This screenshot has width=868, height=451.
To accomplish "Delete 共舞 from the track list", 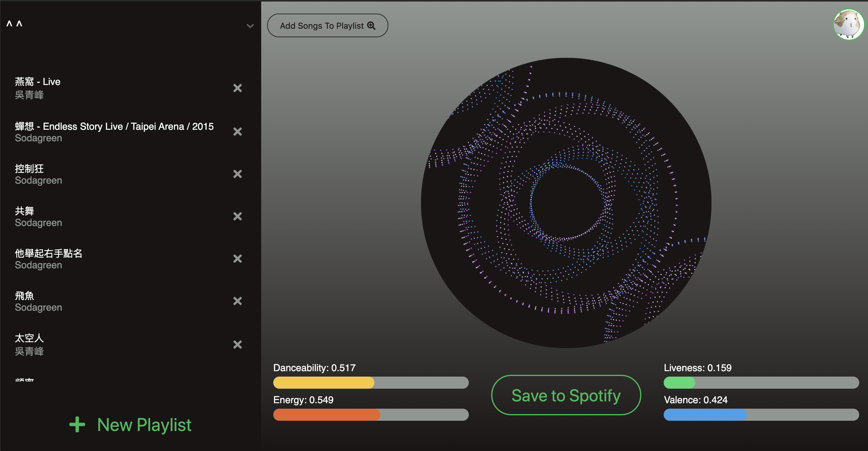I will point(238,216).
